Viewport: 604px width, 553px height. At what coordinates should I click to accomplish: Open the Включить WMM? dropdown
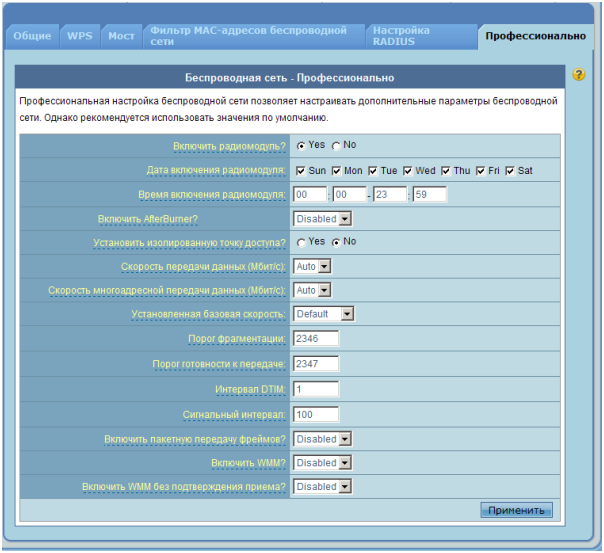click(322, 463)
